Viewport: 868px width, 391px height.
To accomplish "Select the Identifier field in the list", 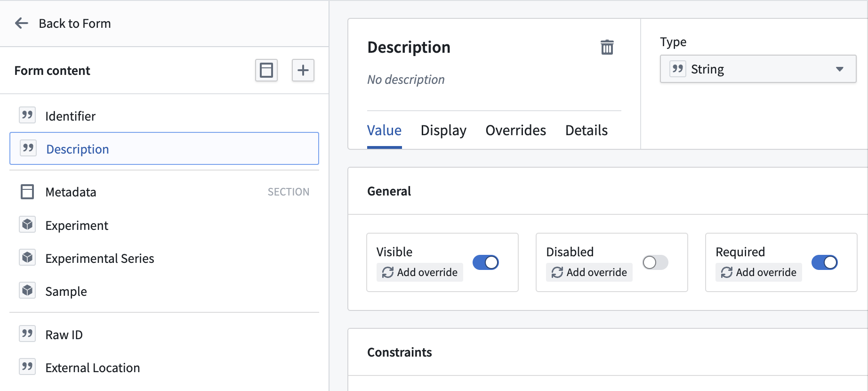I will click(164, 116).
